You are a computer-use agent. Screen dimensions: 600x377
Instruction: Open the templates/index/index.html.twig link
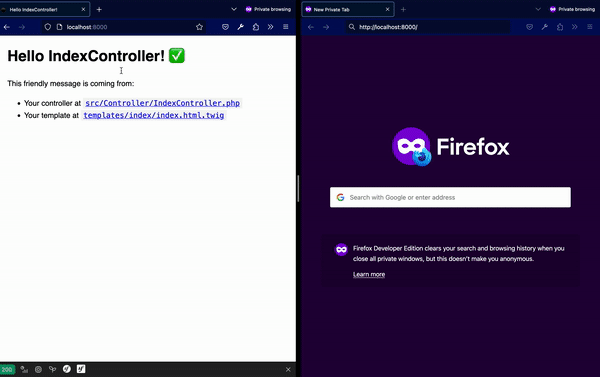[x=154, y=115]
